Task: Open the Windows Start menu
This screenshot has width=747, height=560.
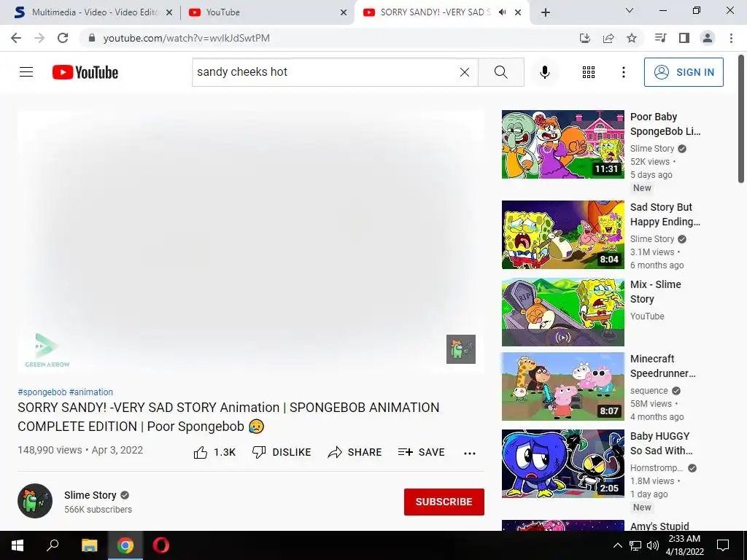Action: tap(18, 545)
